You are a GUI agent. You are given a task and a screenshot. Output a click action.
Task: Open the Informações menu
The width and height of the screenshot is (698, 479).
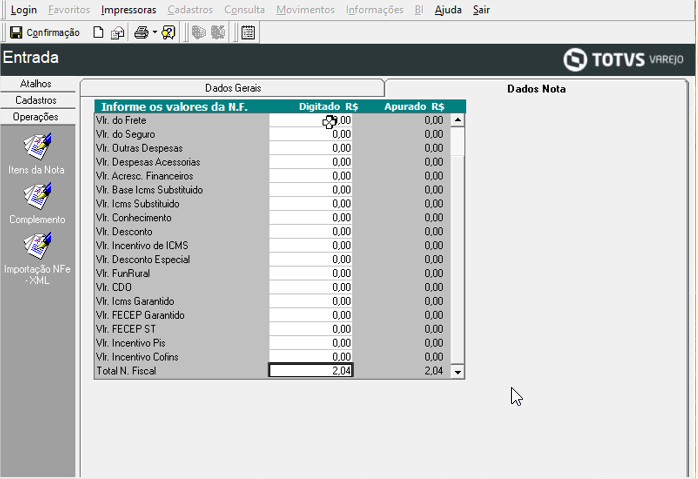(374, 9)
